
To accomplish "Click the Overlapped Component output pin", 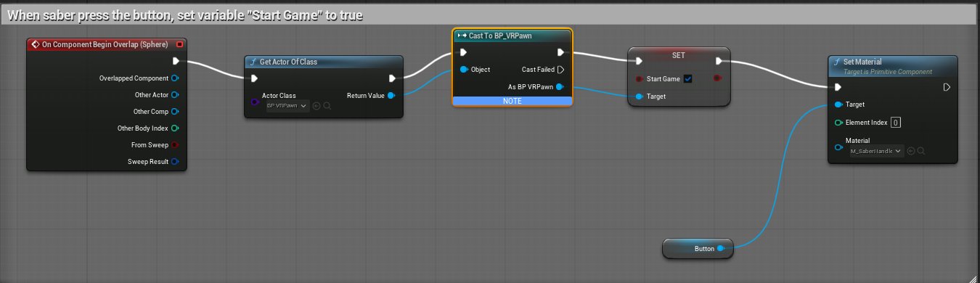I will 175,78.
